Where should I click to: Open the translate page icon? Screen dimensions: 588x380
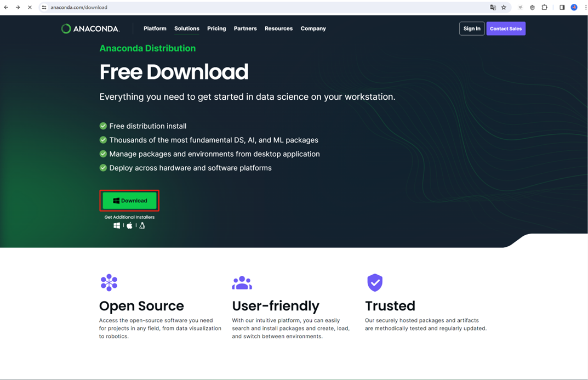493,7
